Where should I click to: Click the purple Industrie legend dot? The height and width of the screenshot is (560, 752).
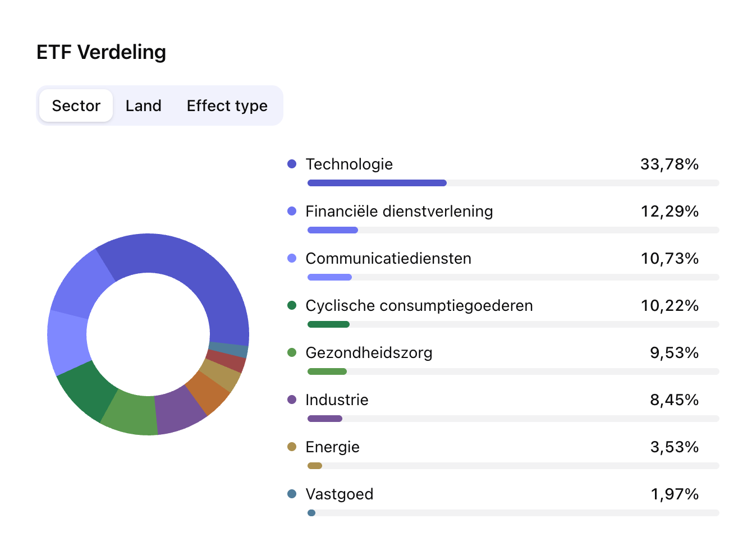point(292,400)
